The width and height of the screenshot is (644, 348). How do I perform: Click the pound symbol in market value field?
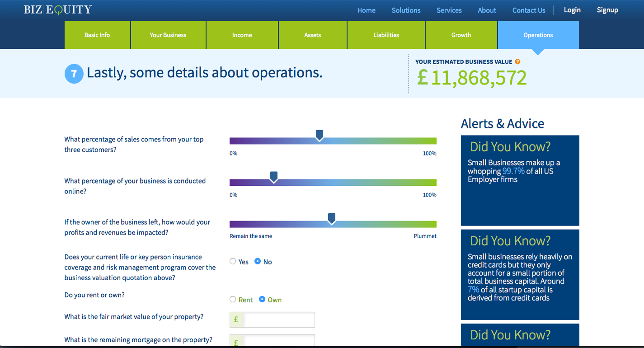[236, 320]
